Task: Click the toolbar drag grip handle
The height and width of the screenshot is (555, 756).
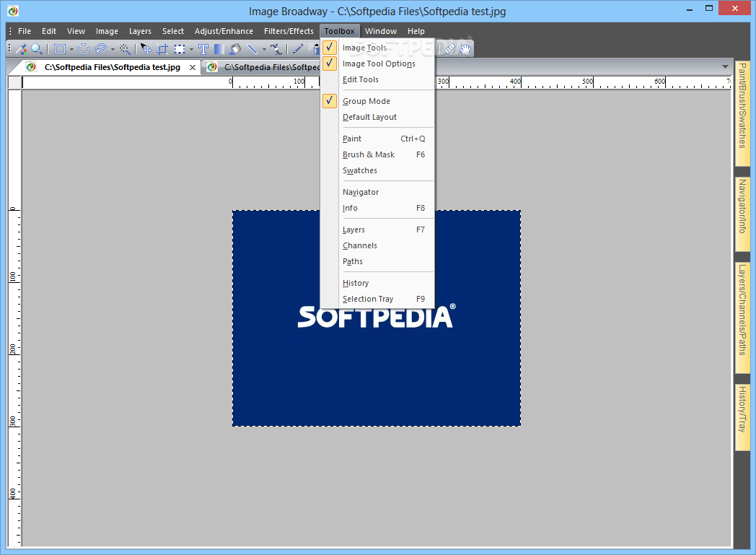Action: pyautogui.click(x=9, y=48)
